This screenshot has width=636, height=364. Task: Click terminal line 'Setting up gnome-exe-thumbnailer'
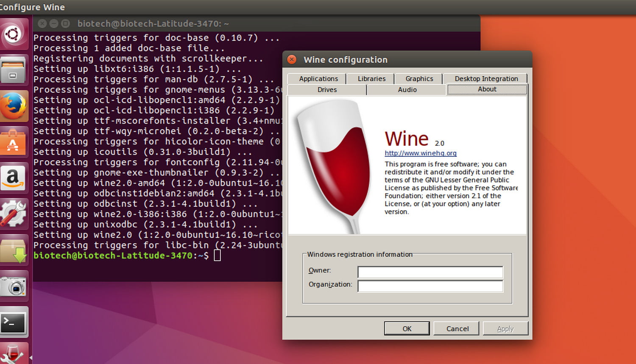[157, 172]
